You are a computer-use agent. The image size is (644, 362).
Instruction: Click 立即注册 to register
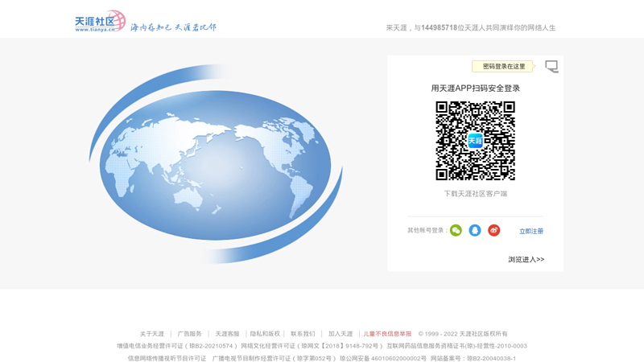(531, 231)
